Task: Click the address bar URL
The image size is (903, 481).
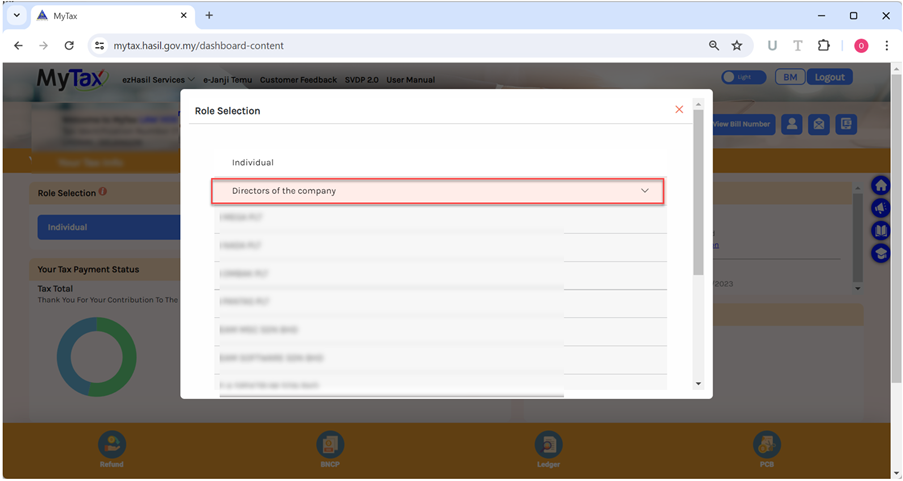Action: [x=198, y=46]
